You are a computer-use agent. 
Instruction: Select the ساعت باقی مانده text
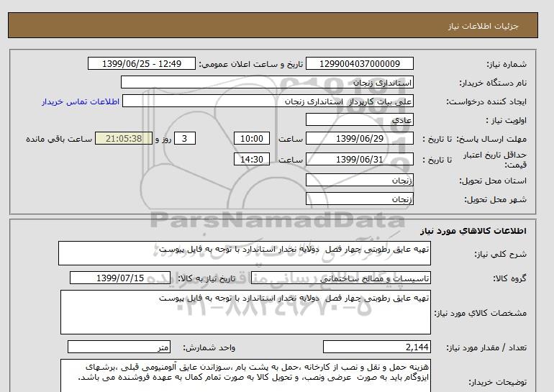(59, 139)
